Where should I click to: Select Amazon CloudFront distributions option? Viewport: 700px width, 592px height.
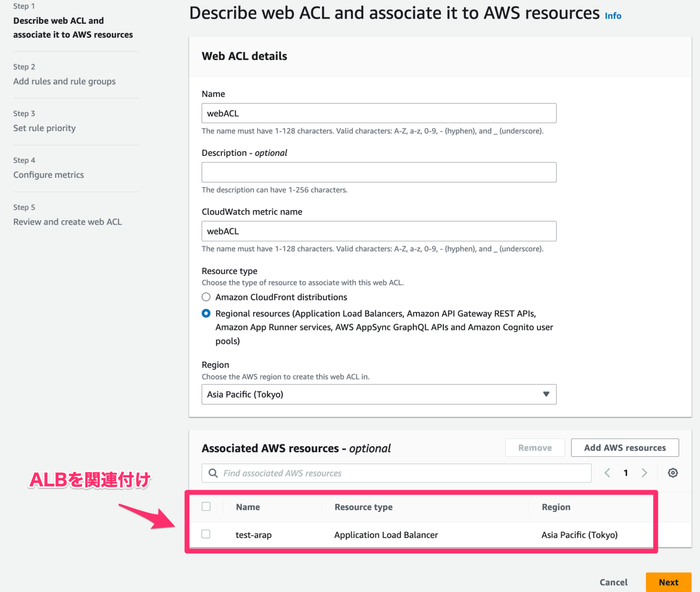pos(206,297)
